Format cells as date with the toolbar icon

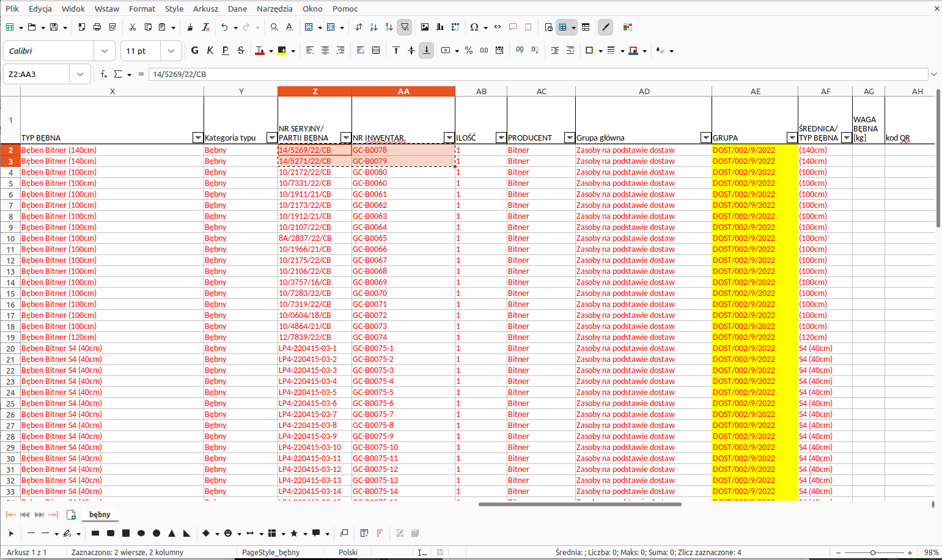[499, 50]
